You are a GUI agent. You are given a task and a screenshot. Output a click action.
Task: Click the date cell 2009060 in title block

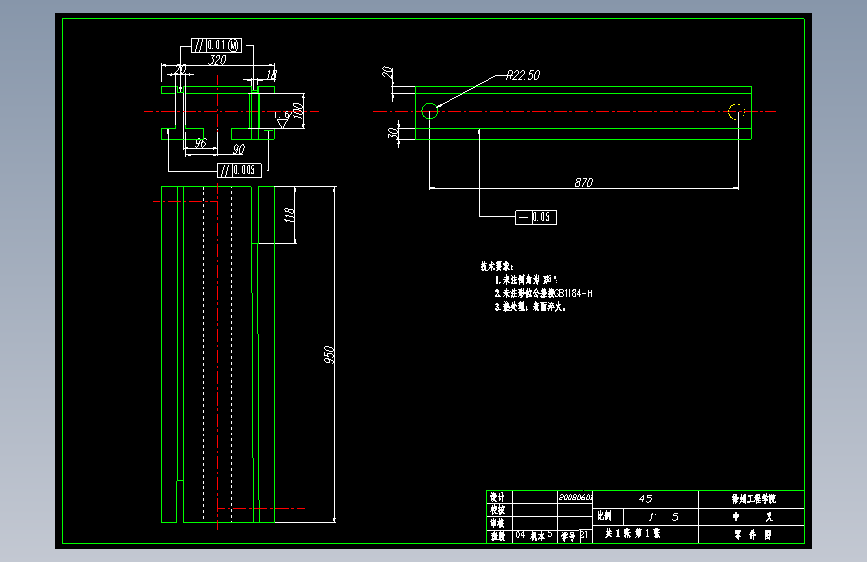tap(575, 497)
